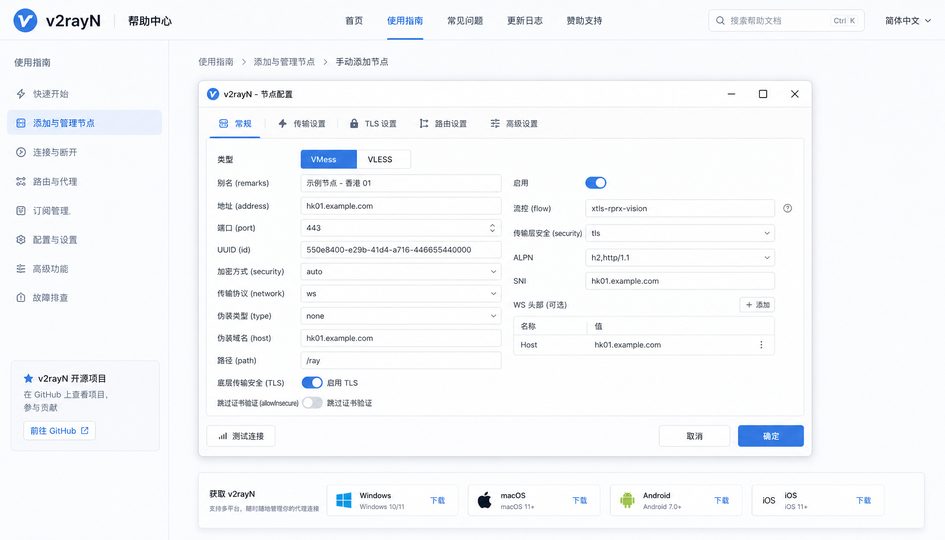
Task: Click the 地址 (address) input field
Action: (401, 206)
